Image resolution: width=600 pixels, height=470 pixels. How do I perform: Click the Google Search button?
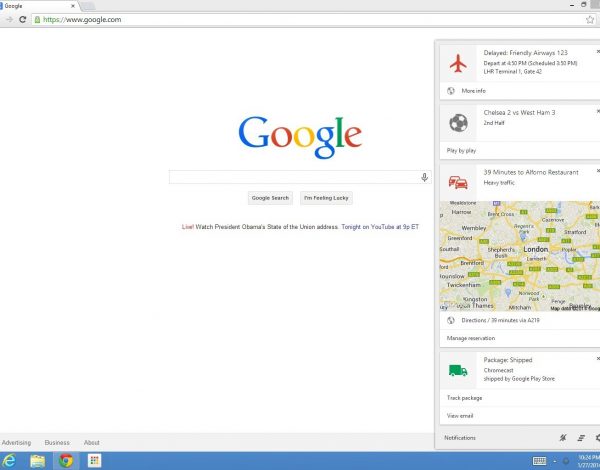point(270,198)
